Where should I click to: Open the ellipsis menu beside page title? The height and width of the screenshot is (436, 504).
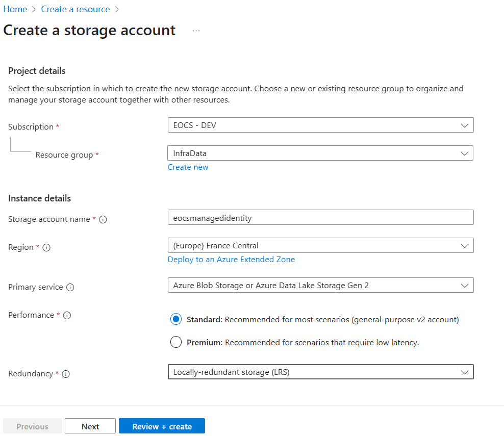196,31
